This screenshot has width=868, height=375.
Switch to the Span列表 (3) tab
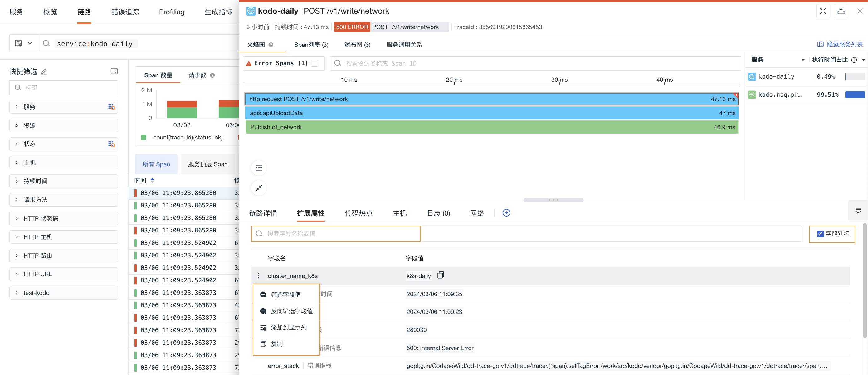coord(311,45)
